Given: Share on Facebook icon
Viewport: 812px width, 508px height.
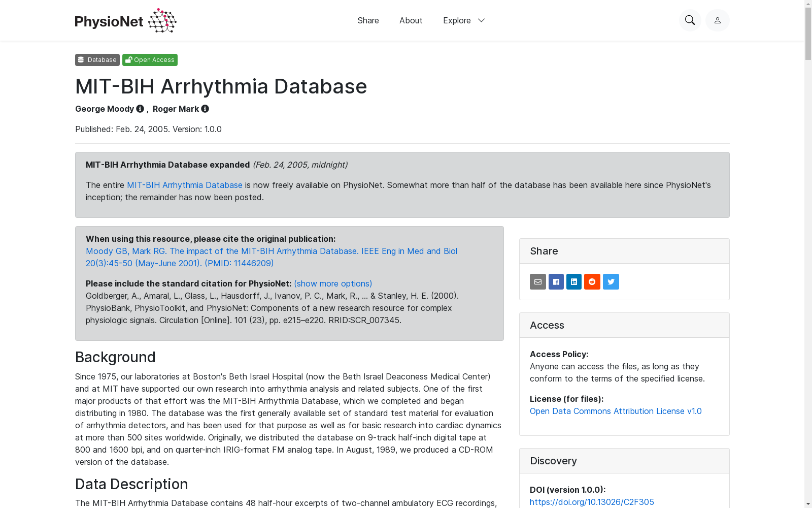Looking at the screenshot, I should 556,281.
